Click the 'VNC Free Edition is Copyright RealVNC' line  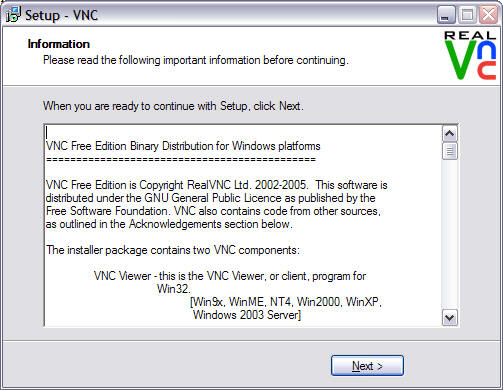tap(217, 185)
